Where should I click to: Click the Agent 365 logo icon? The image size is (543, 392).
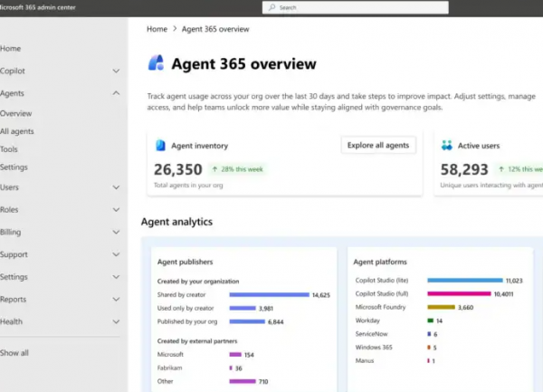156,63
